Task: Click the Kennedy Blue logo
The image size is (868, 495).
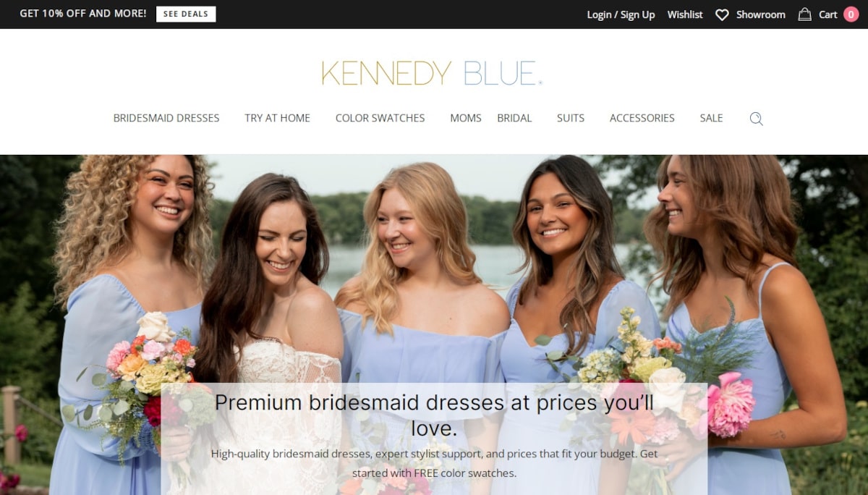Action: click(432, 73)
